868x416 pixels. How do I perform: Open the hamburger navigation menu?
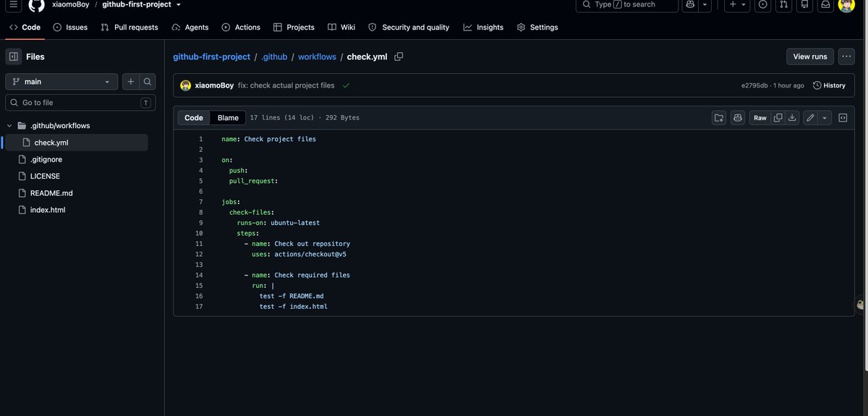(14, 4)
